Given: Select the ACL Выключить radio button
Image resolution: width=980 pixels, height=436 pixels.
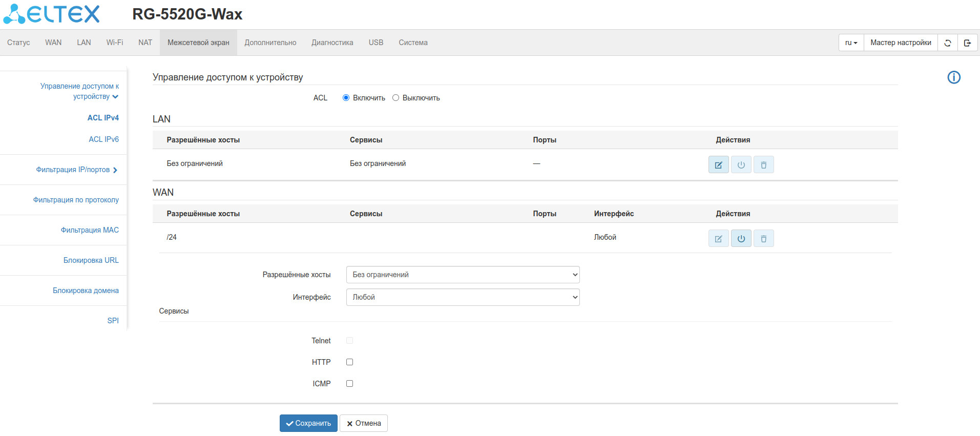Looking at the screenshot, I should pyautogui.click(x=395, y=98).
